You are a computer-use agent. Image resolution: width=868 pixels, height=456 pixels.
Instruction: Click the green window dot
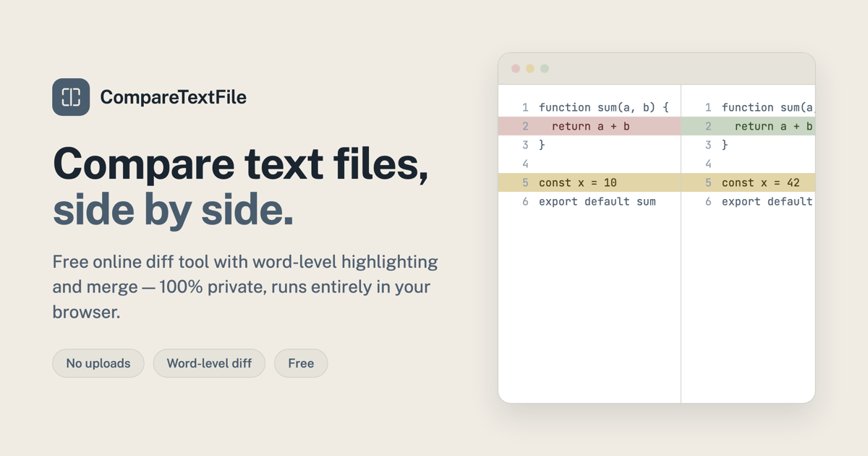coord(545,69)
